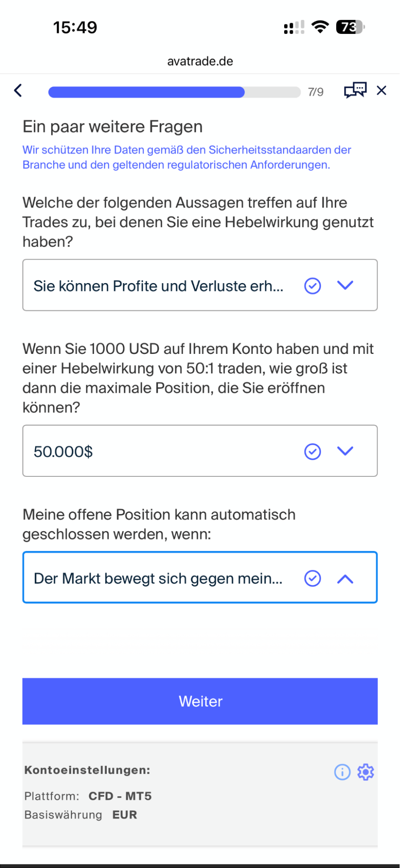Collapse the open position dropdown chevron
The image size is (400, 868).
(345, 579)
